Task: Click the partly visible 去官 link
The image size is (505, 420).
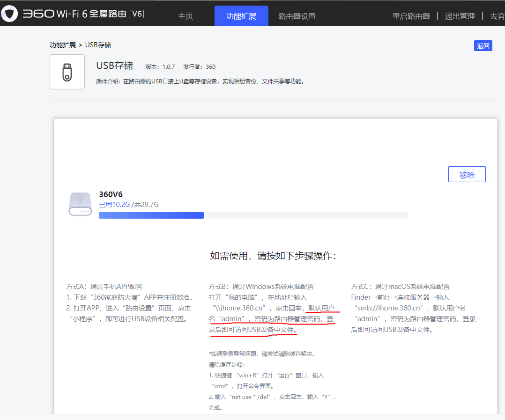Action: click(x=498, y=16)
